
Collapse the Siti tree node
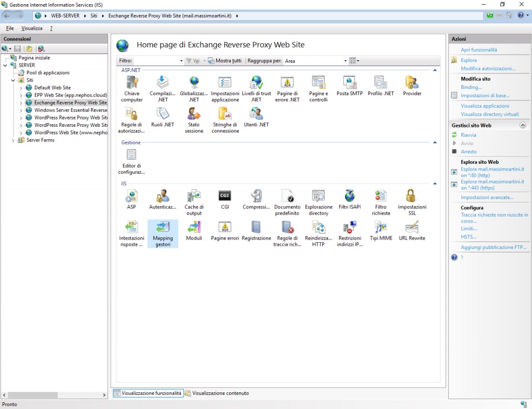coord(13,81)
